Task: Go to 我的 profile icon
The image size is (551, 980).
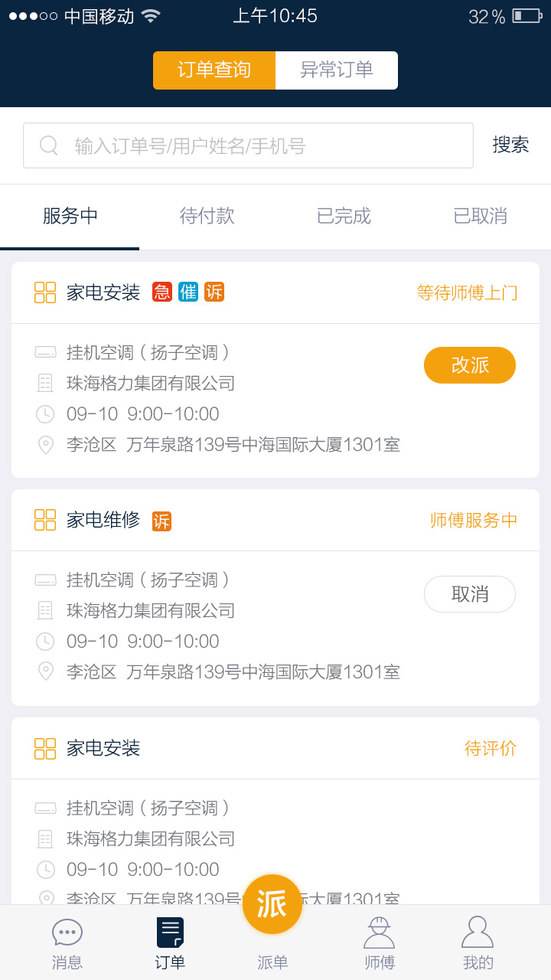Action: click(478, 933)
